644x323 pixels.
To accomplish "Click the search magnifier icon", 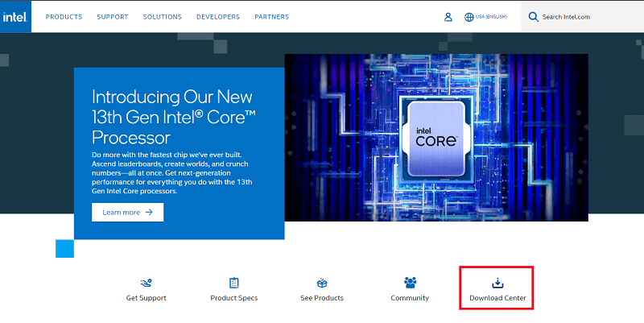I will click(x=533, y=17).
